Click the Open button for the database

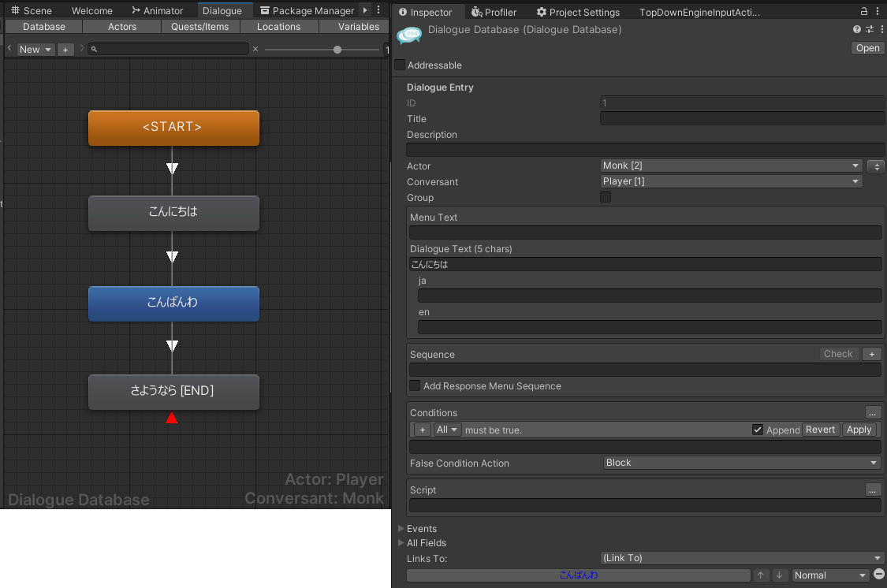point(867,47)
